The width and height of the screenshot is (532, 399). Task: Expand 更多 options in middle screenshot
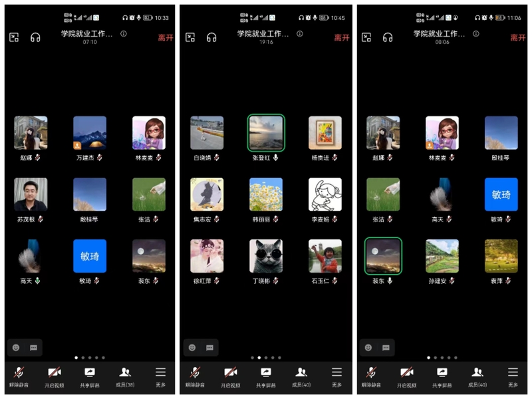click(x=336, y=376)
